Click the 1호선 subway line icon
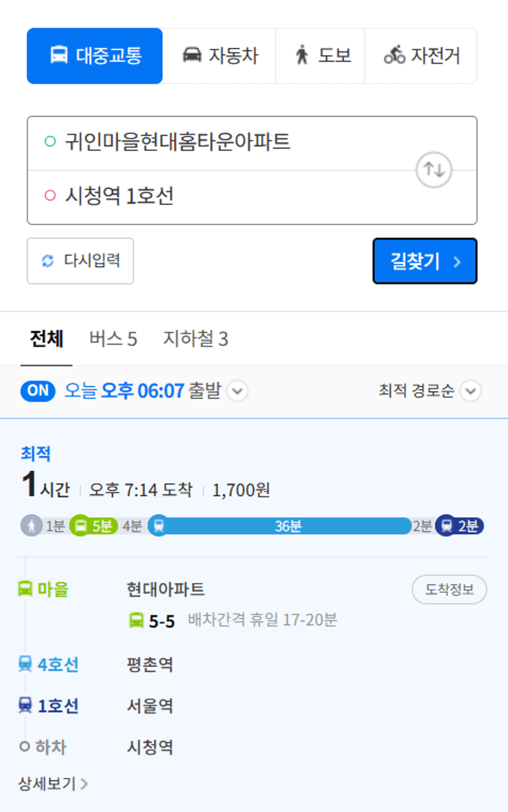Image resolution: width=508 pixels, height=812 pixels. click(25, 706)
